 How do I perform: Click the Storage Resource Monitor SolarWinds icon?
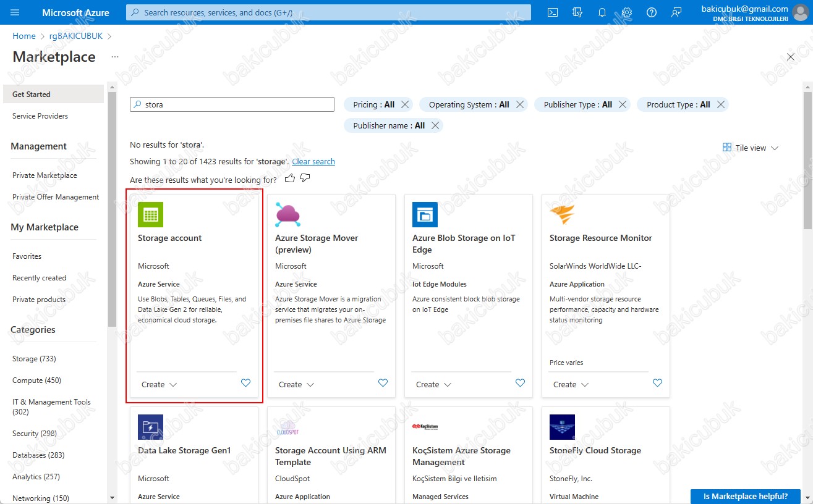point(562,214)
